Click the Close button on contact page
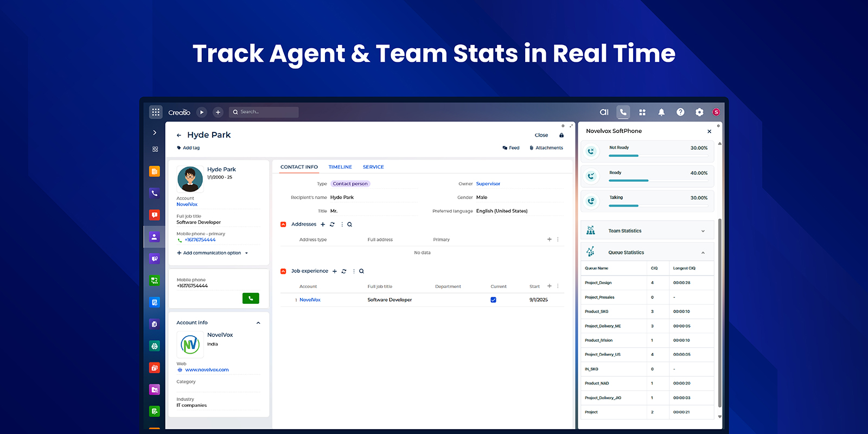 click(541, 135)
